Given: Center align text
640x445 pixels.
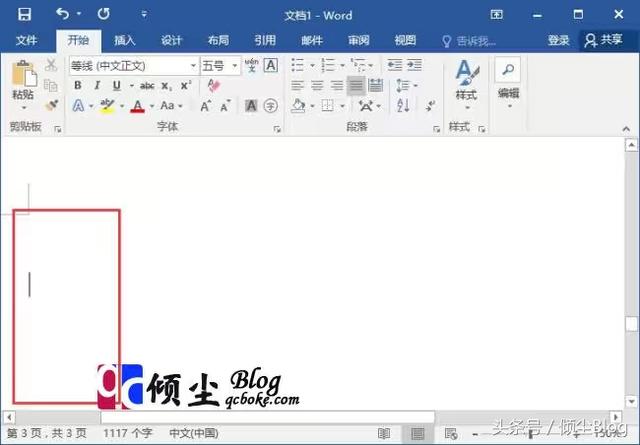Looking at the screenshot, I should 317,85.
